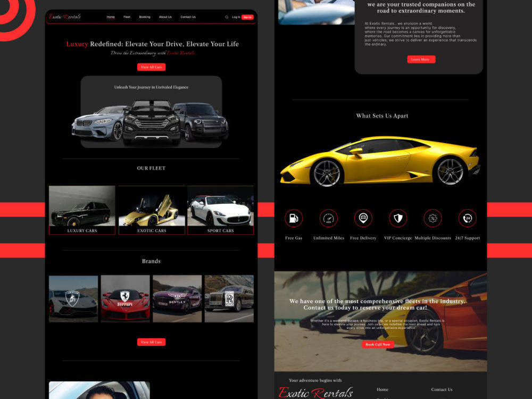The height and width of the screenshot is (399, 532).
Task: Click View All Cars button below Brands
Action: click(151, 342)
